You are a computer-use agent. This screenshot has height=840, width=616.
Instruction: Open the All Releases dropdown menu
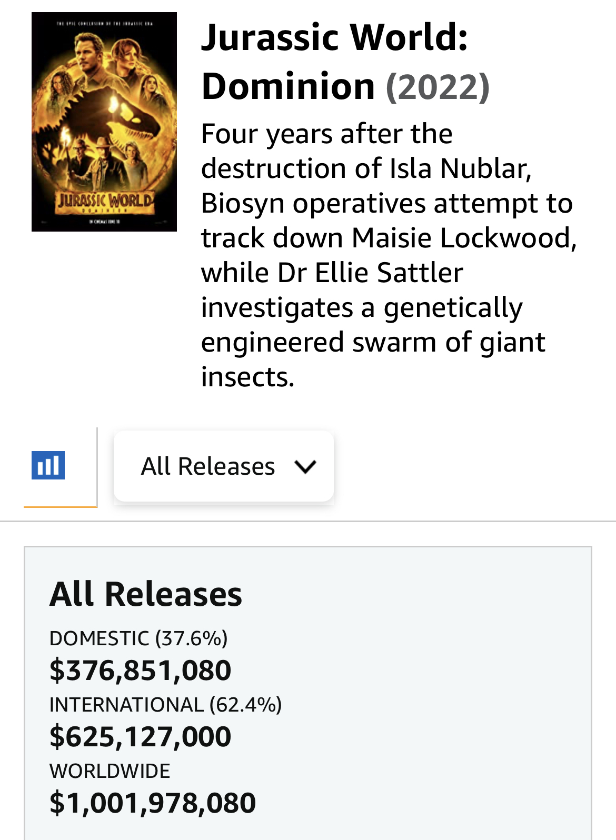[224, 466]
